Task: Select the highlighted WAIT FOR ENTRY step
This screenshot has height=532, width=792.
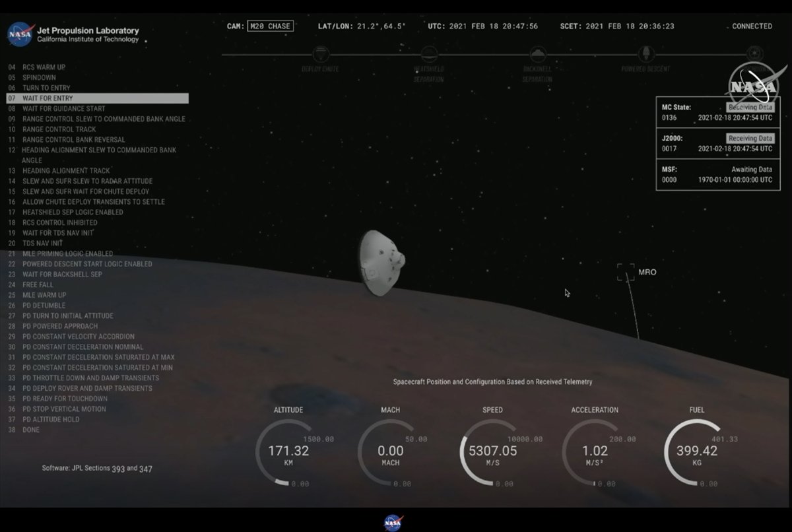Action: pyautogui.click(x=96, y=98)
